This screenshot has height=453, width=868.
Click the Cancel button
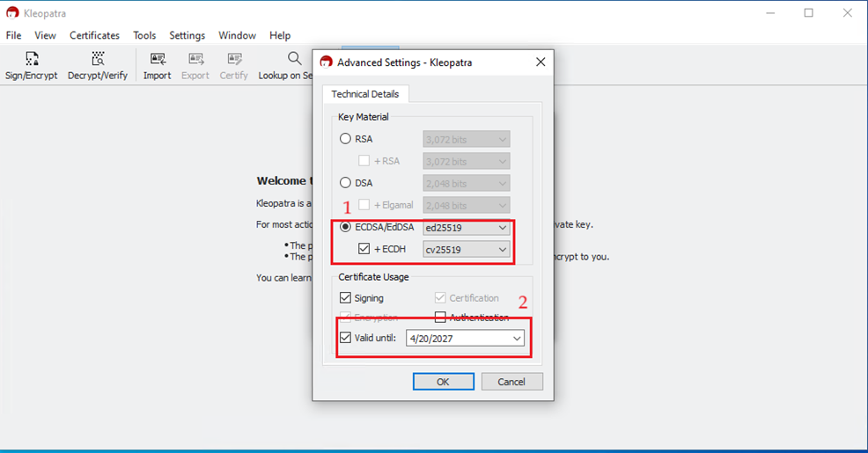click(511, 382)
